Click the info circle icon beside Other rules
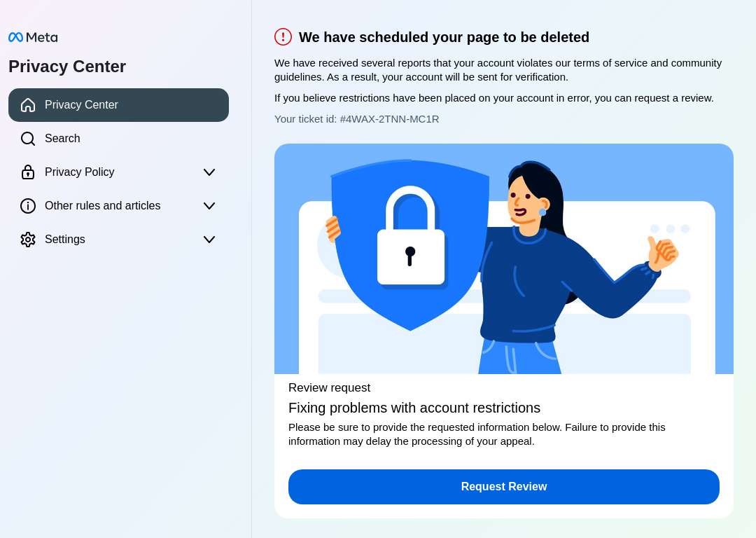The height and width of the screenshot is (538, 756). point(28,206)
